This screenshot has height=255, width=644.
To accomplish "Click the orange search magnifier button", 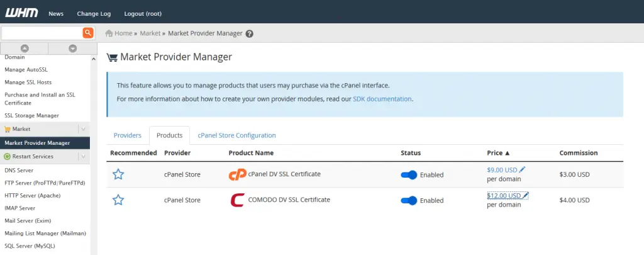I will 88,33.
